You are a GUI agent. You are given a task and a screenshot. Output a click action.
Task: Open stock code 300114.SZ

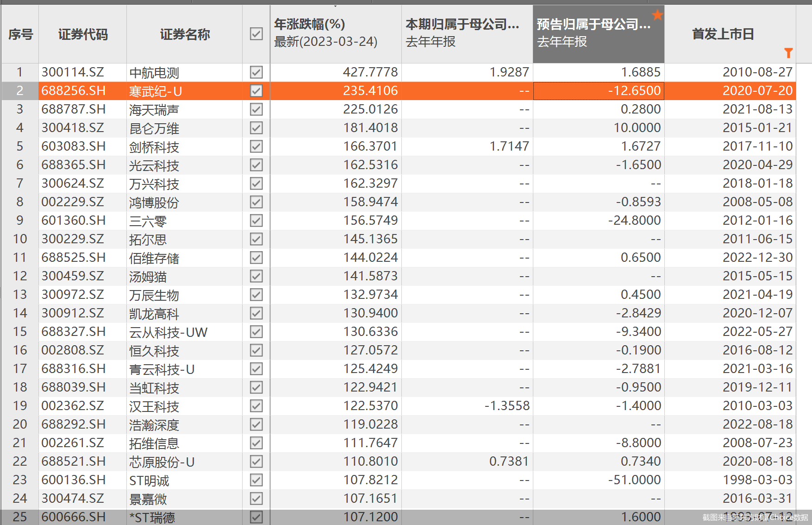point(73,72)
